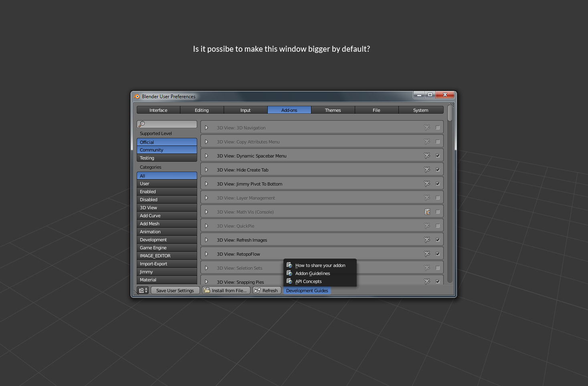Disable the Dynamic Spacebar Menu addon checkbox
The width and height of the screenshot is (588, 386).
click(438, 156)
